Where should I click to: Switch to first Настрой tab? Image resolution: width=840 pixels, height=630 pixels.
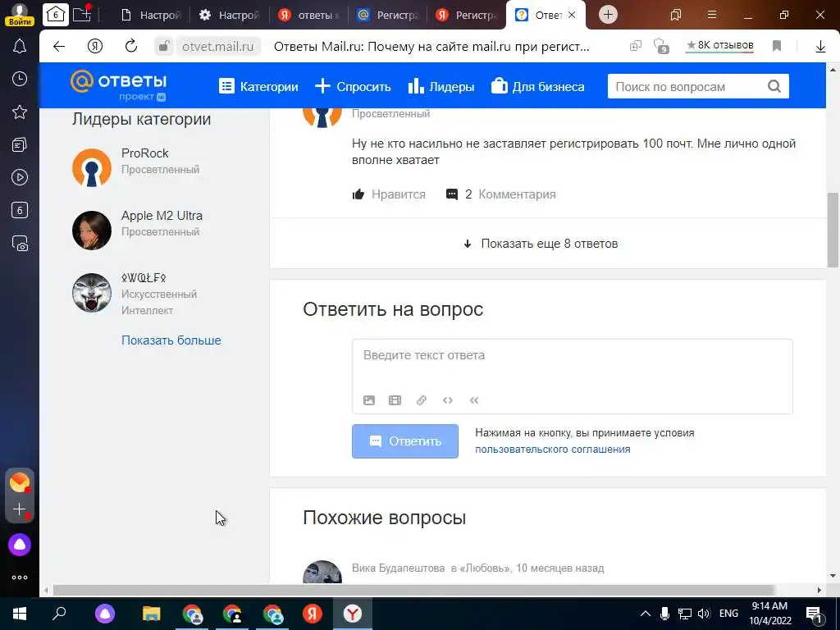[x=151, y=15]
